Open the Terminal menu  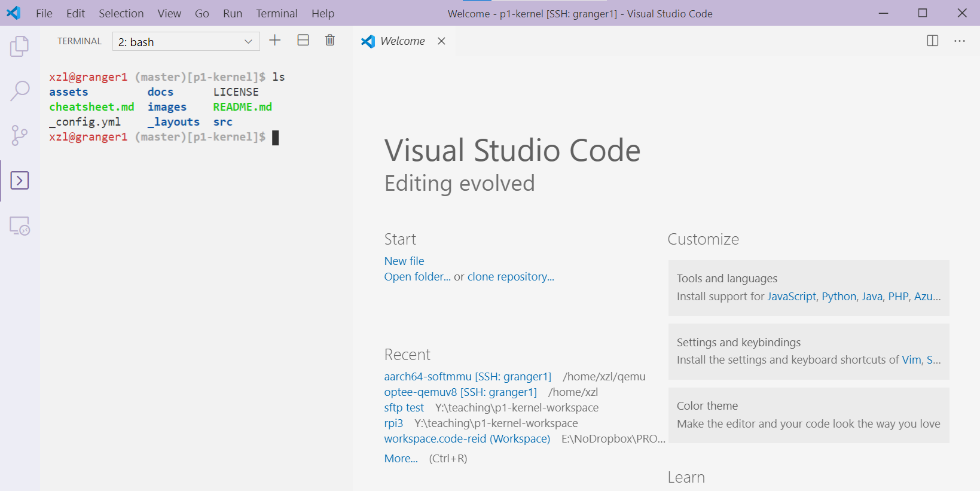pyautogui.click(x=277, y=13)
